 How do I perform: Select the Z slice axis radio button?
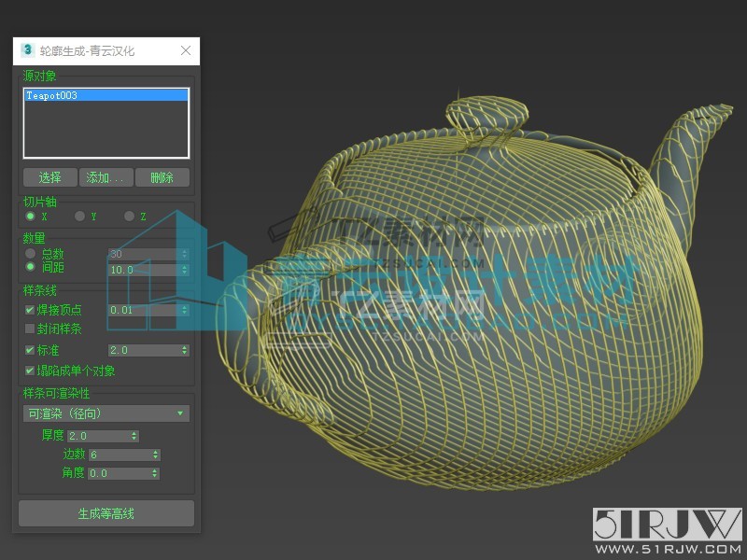coord(129,217)
